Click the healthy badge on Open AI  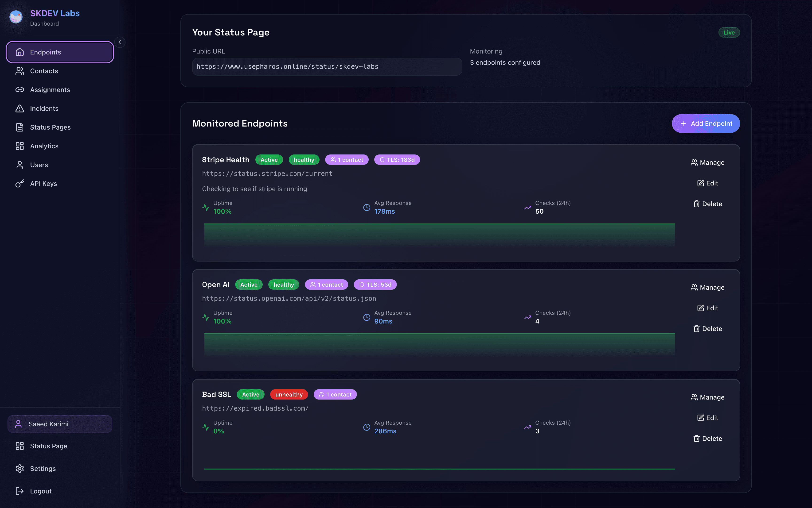(284, 284)
